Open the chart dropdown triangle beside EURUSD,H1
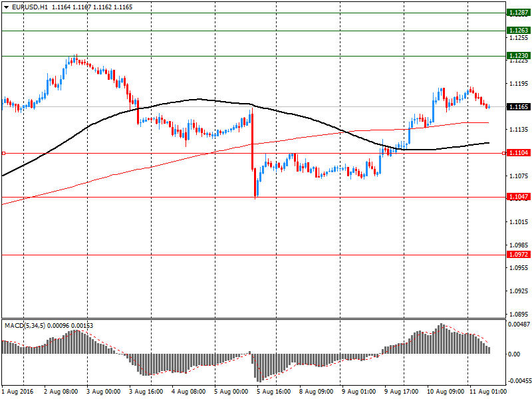532x399 pixels. [7, 7]
